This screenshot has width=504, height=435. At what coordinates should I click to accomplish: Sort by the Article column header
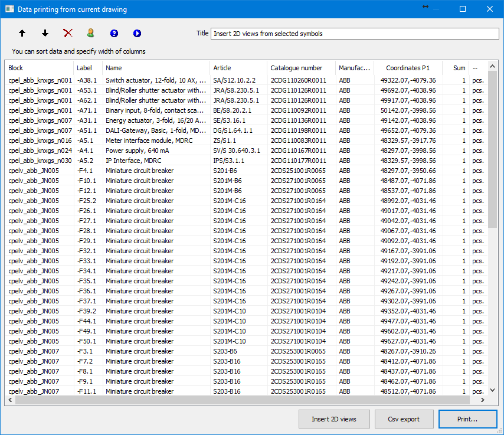click(238, 68)
